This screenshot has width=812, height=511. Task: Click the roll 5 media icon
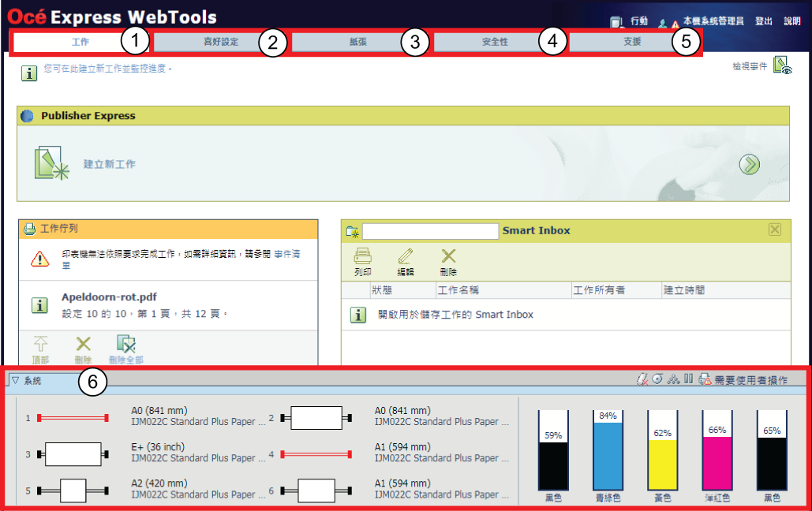(73, 490)
